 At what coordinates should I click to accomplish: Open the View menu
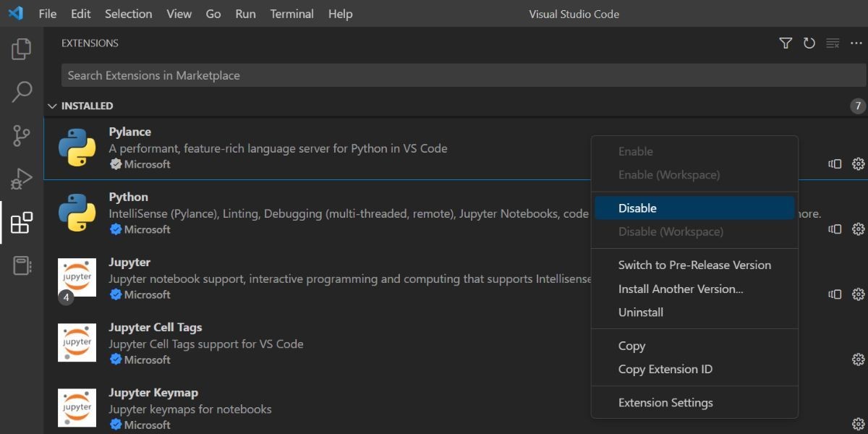point(179,14)
